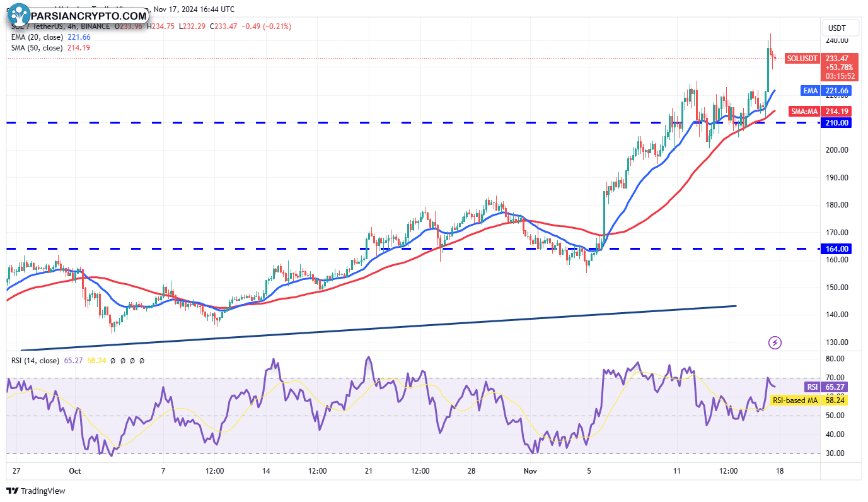Viewport: 868px width, 502px height.
Task: Click the 18 date label on time axis
Action: (780, 471)
